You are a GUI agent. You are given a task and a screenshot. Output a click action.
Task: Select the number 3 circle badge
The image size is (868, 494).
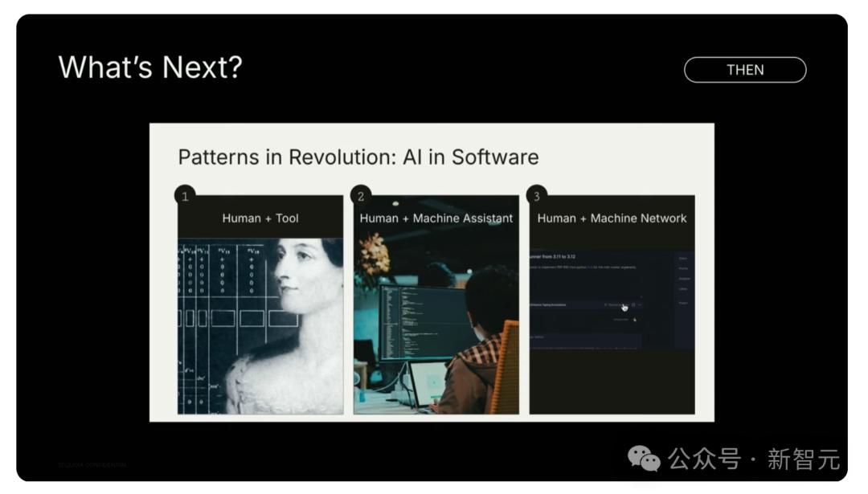[536, 196]
